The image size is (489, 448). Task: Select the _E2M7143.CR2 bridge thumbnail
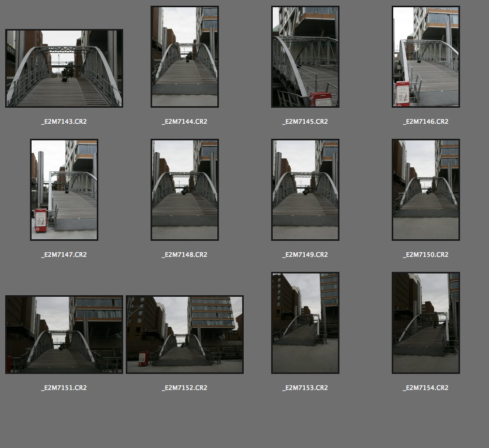coord(64,68)
